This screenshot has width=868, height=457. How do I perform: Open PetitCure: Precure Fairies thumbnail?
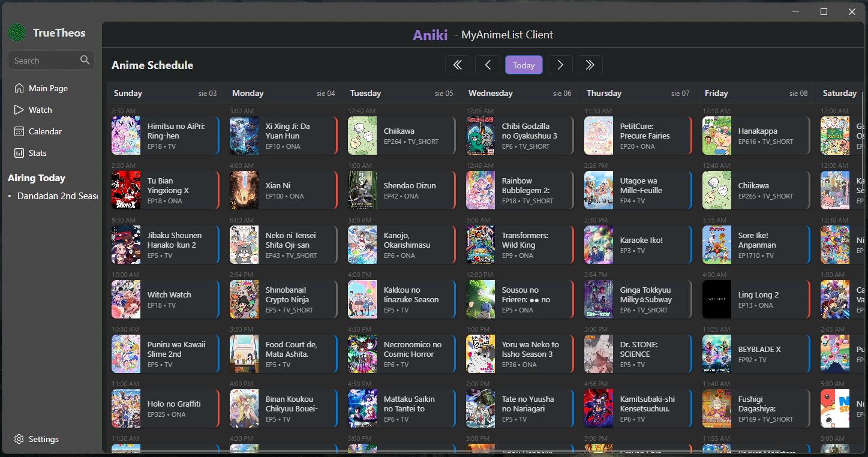pyautogui.click(x=599, y=136)
